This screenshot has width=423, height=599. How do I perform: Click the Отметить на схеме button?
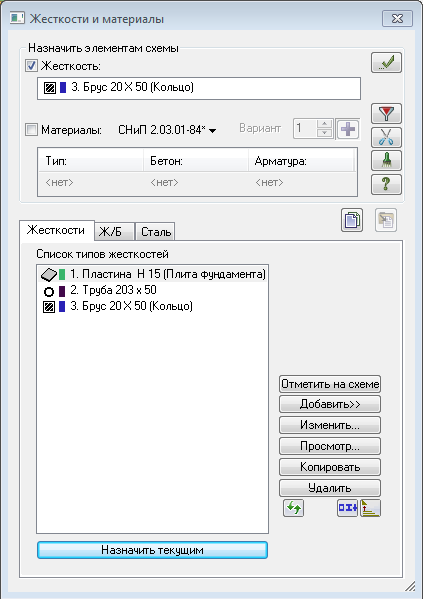[x=330, y=384]
